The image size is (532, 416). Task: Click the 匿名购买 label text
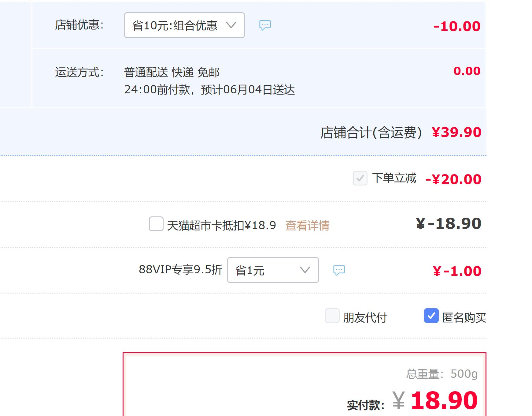(464, 317)
